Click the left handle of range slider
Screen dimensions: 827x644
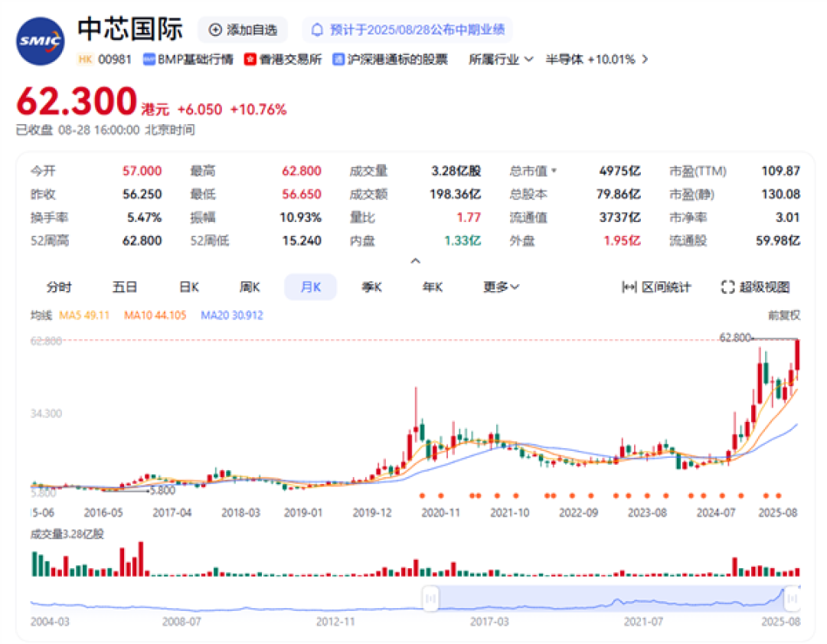(x=430, y=599)
